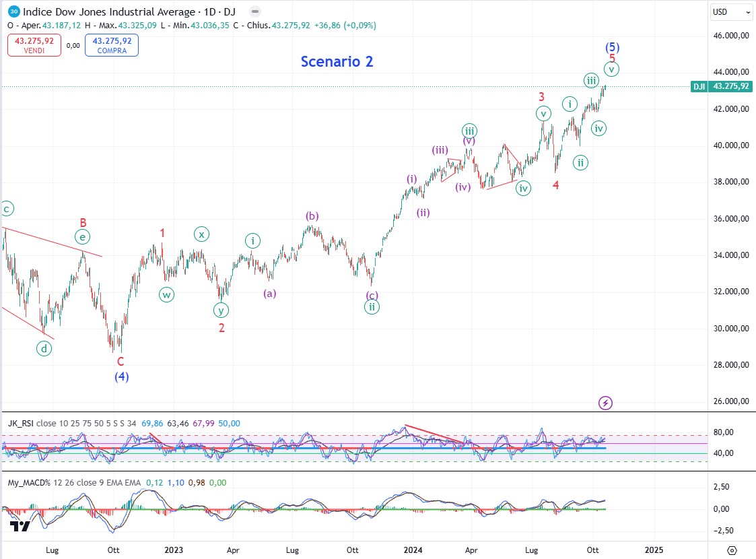
Task: Select the purple (iv) wave label
Action: point(463,187)
